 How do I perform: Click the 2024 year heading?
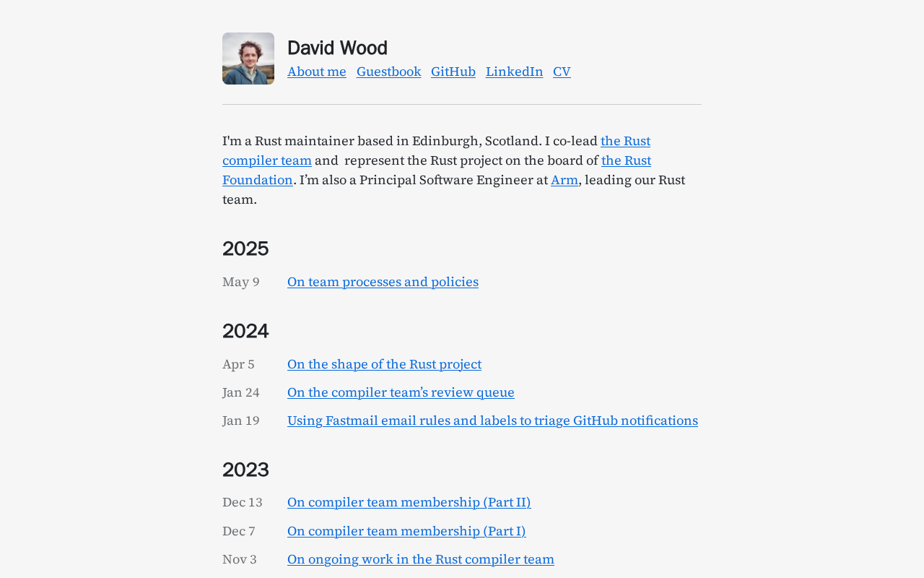tap(245, 331)
